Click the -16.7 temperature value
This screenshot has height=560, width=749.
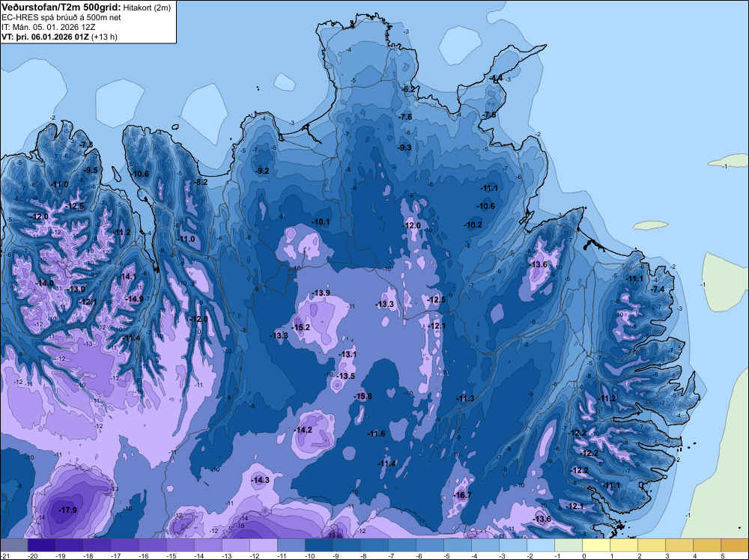tap(462, 495)
